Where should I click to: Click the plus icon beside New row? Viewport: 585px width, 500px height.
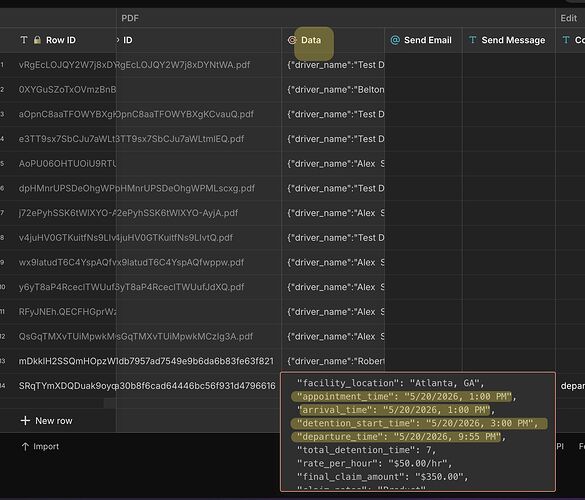[25, 421]
